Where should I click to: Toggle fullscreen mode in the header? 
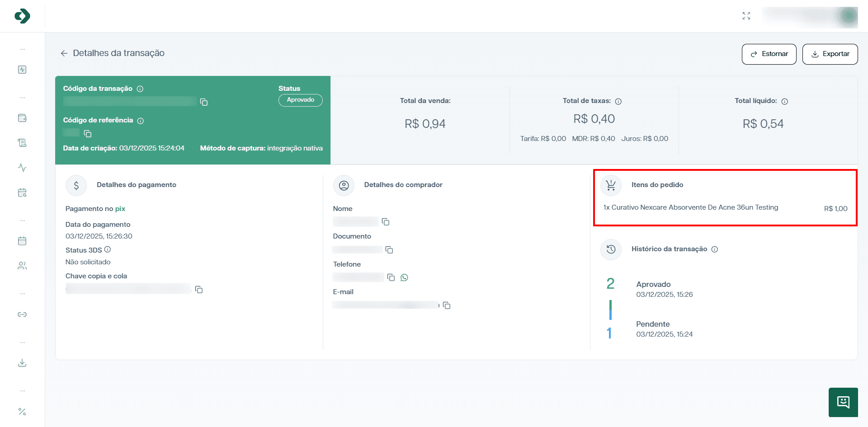point(746,16)
